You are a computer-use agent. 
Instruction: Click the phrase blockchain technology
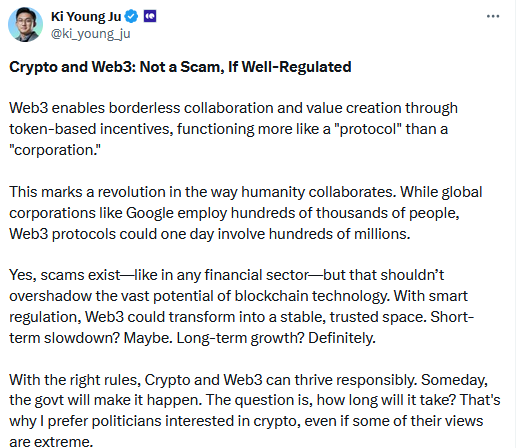point(312,296)
